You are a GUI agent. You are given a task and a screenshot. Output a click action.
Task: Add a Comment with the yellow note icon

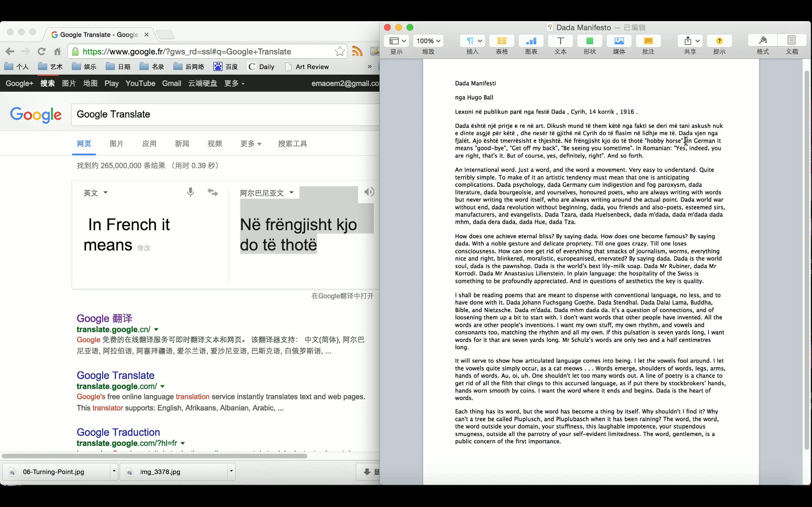coord(648,41)
